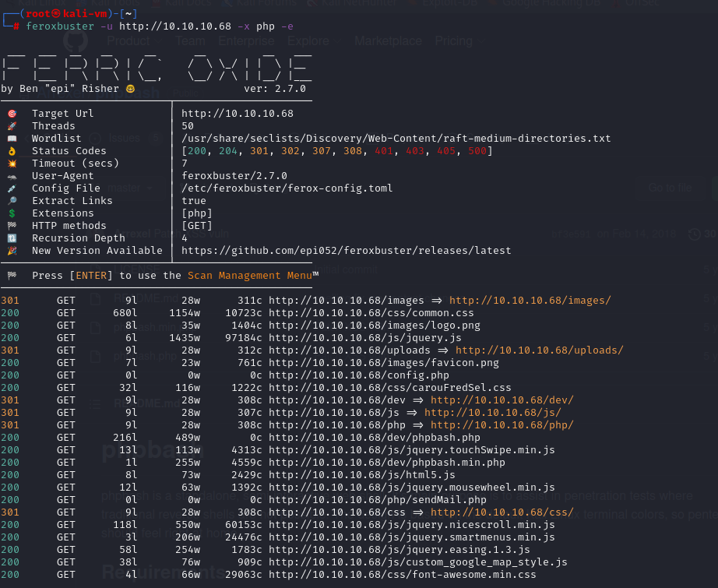This screenshot has height=588, width=718.
Task: Click the party popper icon by New Version Available
Action: point(11,251)
